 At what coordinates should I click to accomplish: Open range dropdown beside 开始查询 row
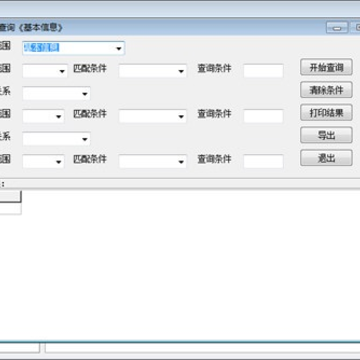click(45, 71)
